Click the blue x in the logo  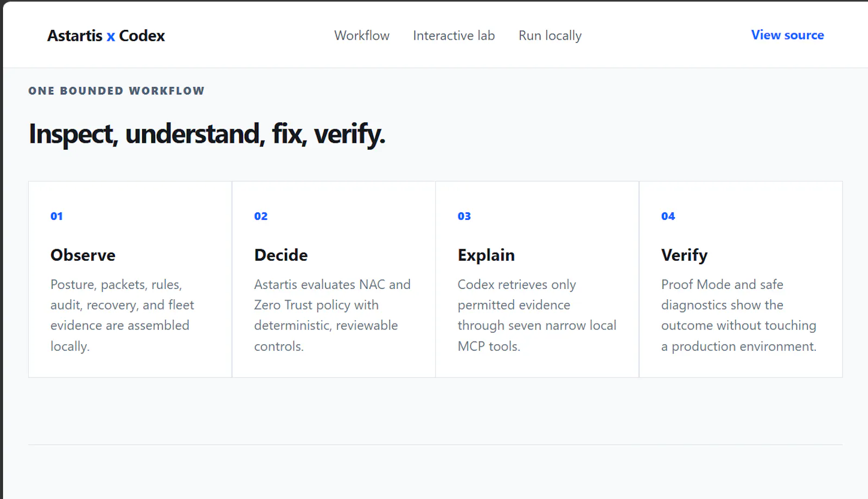point(111,36)
